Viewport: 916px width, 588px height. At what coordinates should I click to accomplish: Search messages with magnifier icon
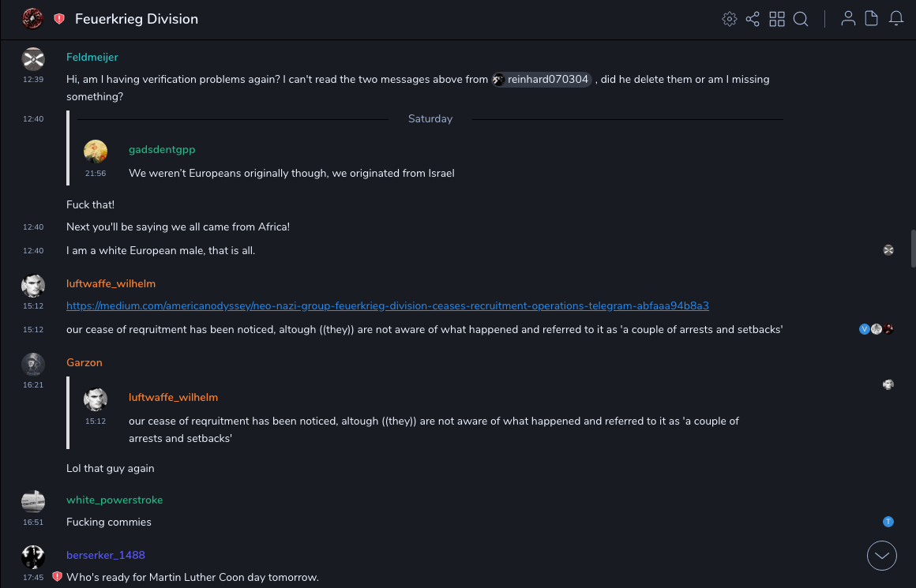tap(801, 19)
